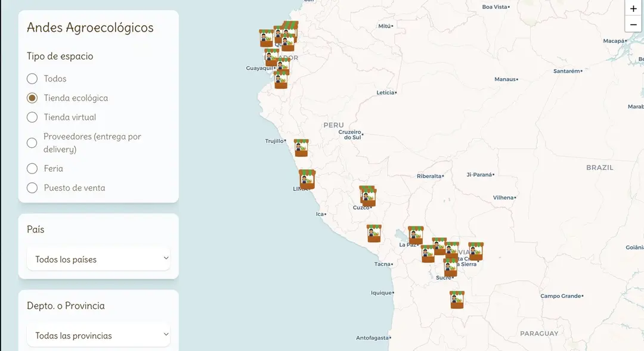This screenshot has width=644, height=351.
Task: Choose the Puesto de venta radio option
Action: (x=32, y=188)
